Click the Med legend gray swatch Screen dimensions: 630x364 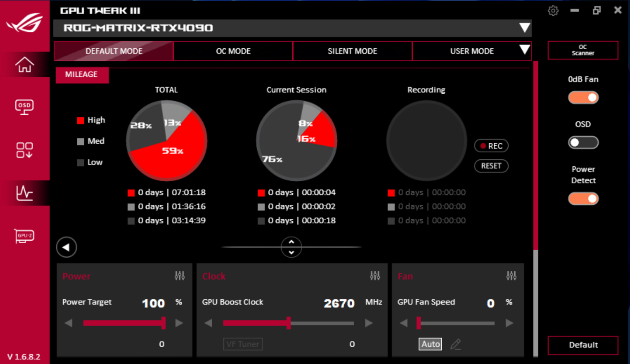[81, 141]
